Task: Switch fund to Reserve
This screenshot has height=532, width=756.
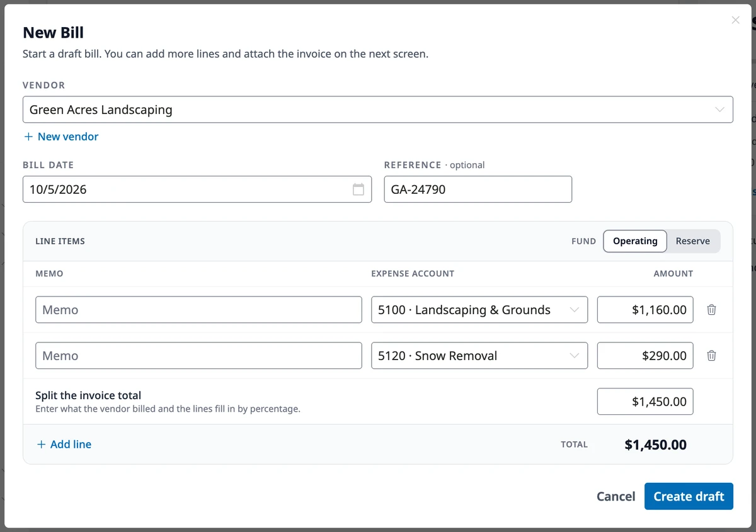Action: [692, 241]
